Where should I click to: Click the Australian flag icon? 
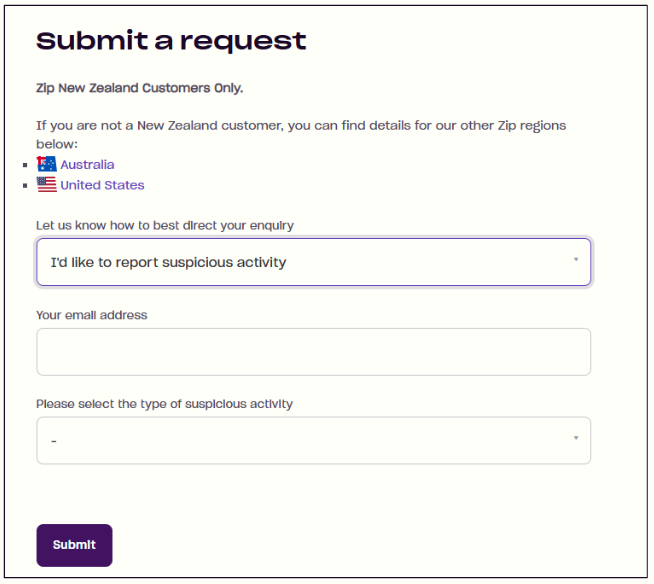pos(47,164)
